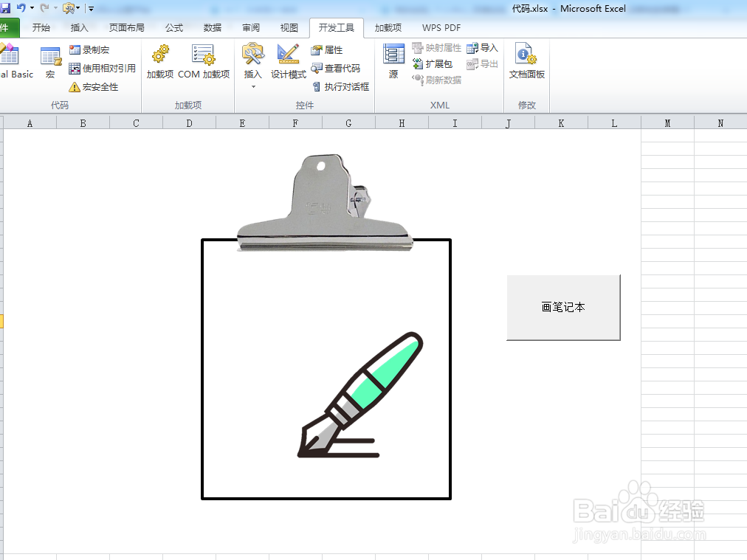Click the 宏 (Macros) icon
747x560 pixels.
pyautogui.click(x=50, y=63)
